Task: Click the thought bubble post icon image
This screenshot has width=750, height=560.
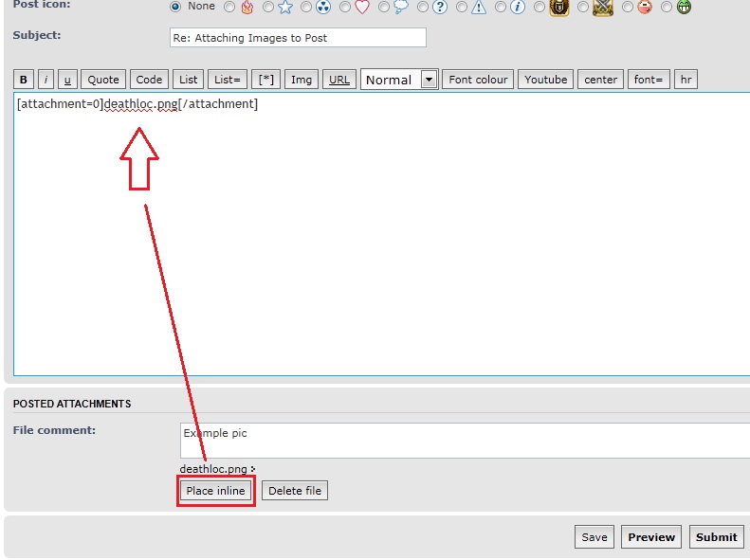Action: [x=401, y=7]
